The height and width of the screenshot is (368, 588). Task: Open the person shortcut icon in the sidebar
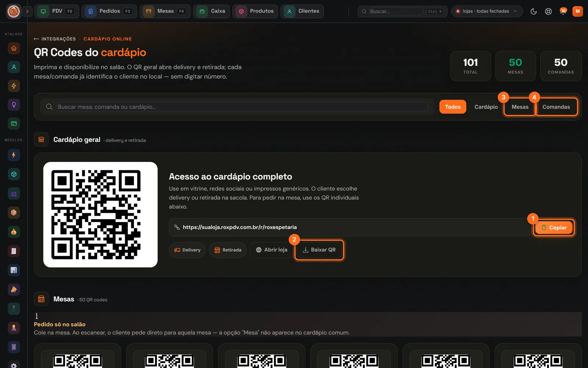(14, 67)
